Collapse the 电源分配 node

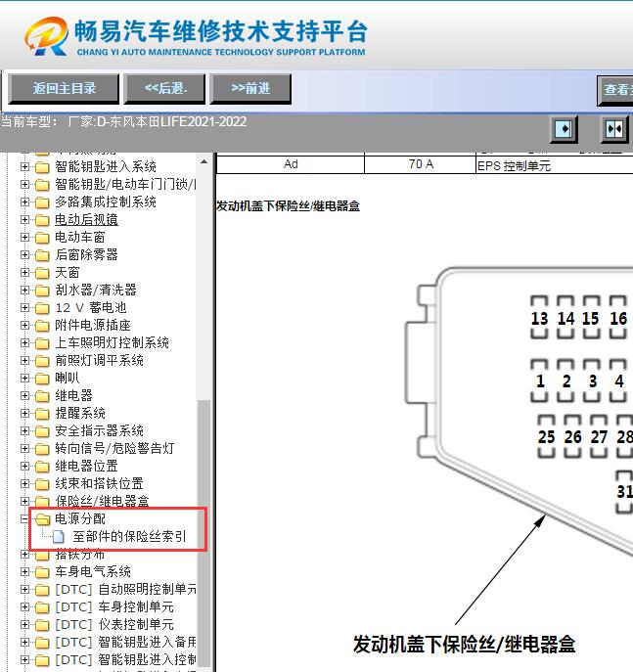tap(24, 519)
